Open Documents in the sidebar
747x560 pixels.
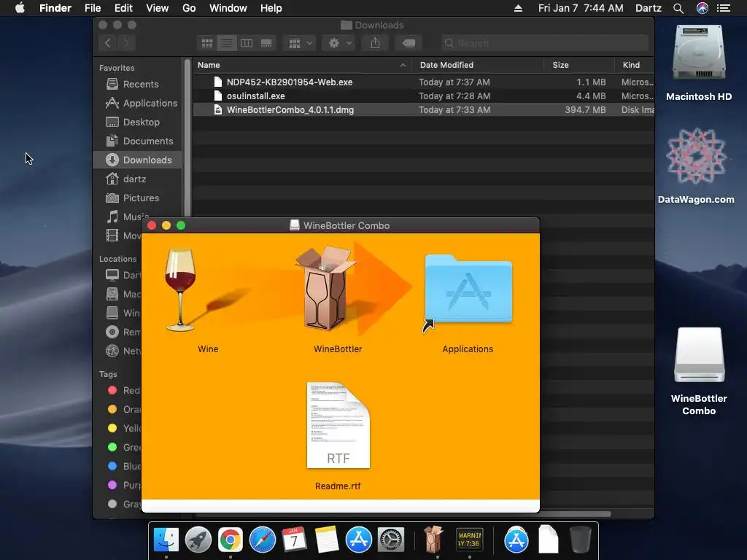(138, 141)
